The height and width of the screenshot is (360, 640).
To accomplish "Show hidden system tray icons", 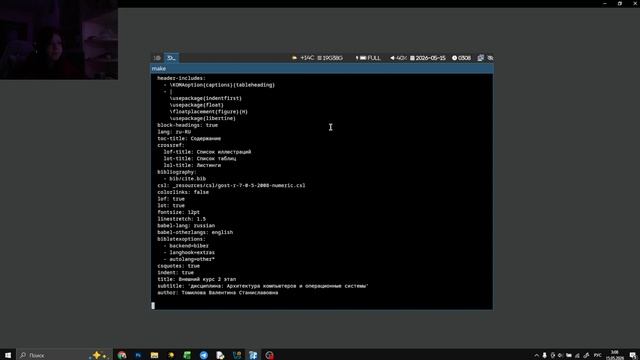I will point(536,356).
